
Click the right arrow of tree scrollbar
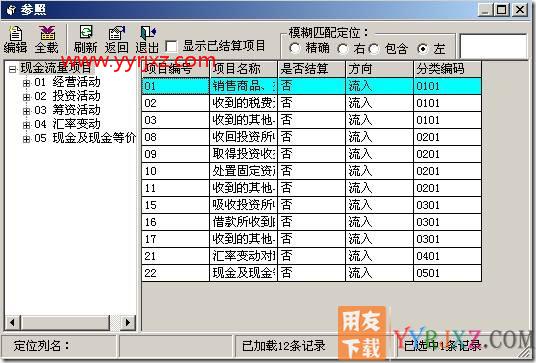point(128,322)
